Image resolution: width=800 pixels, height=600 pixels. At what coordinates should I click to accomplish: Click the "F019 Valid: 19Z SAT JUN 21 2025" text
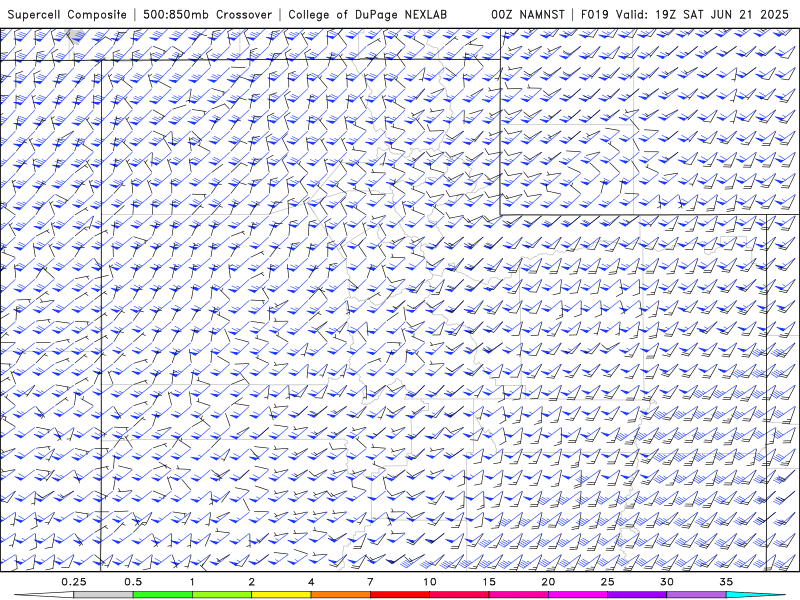pos(685,14)
